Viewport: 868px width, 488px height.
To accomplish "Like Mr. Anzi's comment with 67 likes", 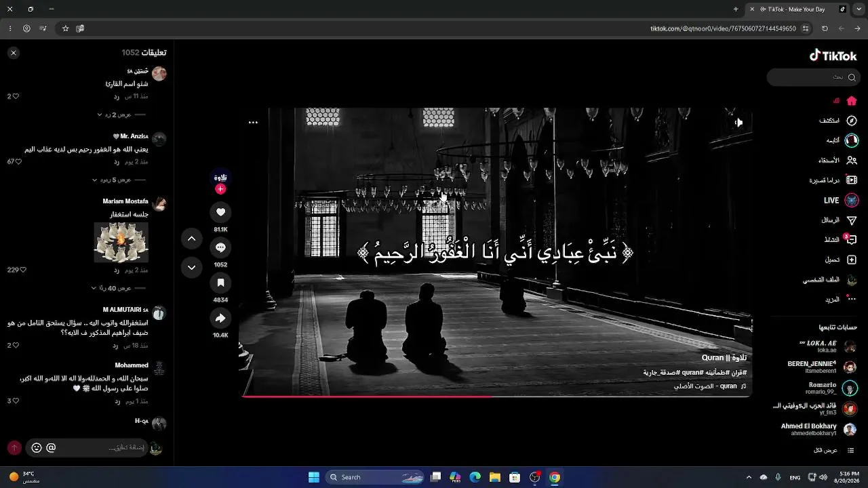I will 18,162.
